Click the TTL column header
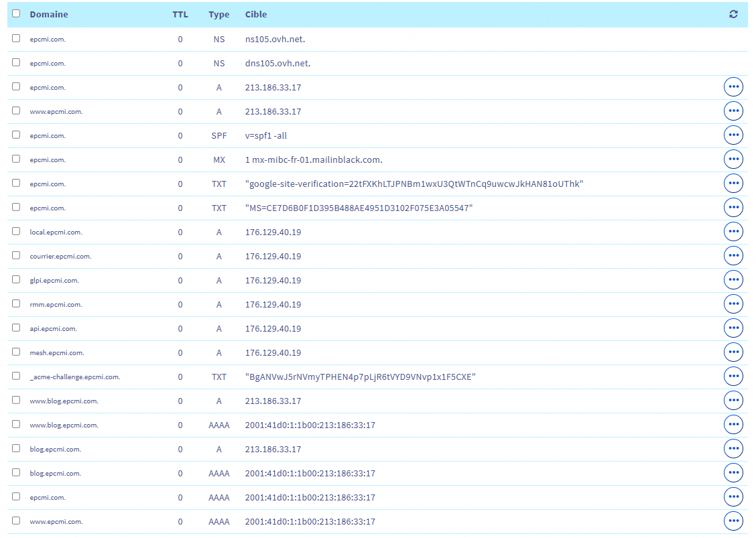Screen dimensions: 756x538 pyautogui.click(x=180, y=14)
